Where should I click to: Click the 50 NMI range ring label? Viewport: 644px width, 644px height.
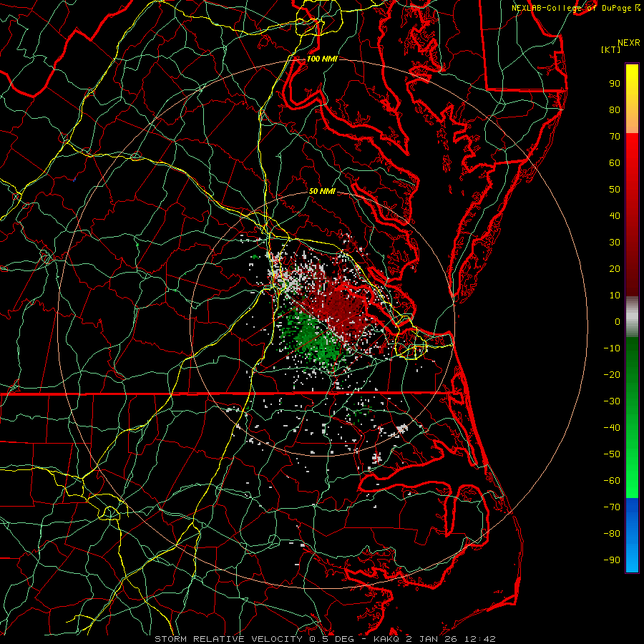(x=322, y=191)
